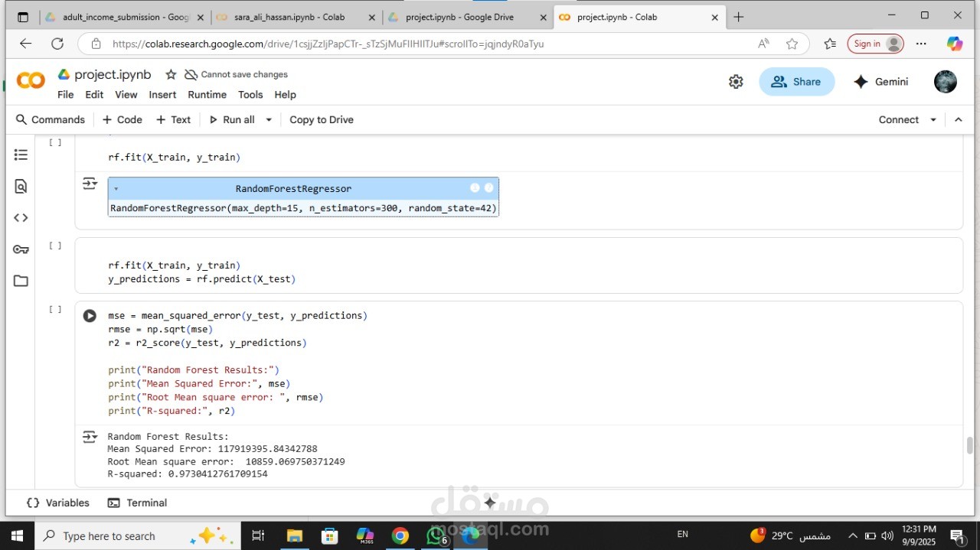
Task: Click notebook title project.ipynb
Action: click(x=113, y=74)
